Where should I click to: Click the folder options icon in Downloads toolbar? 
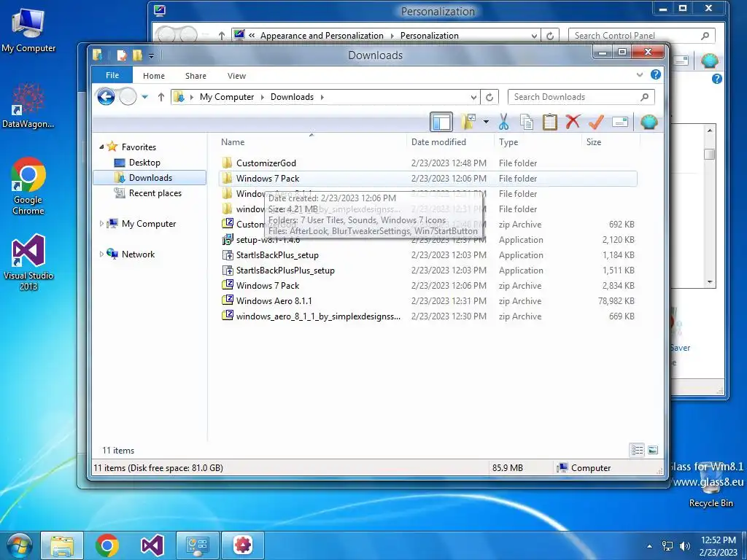(x=469, y=122)
